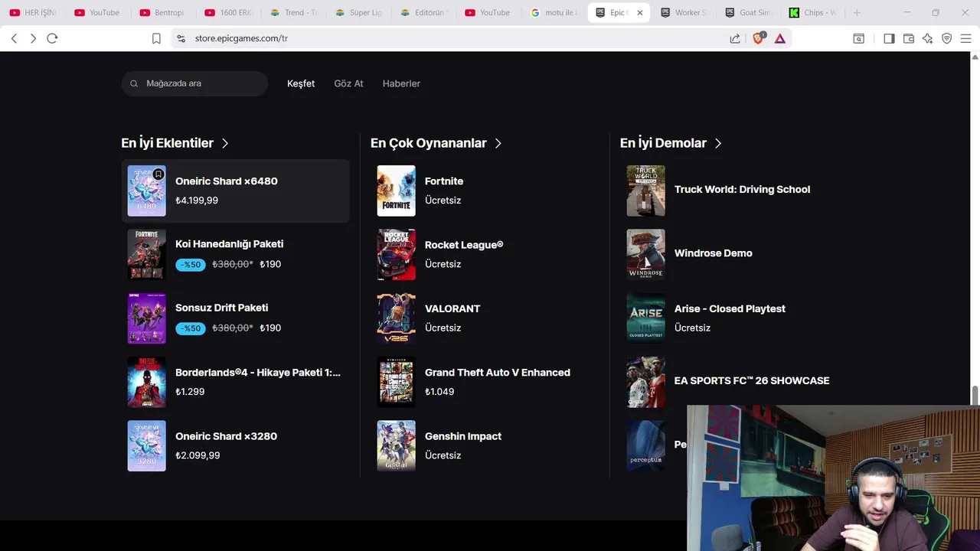Reload the Epic Games store page
Screen dimensions: 980x551
click(52, 38)
